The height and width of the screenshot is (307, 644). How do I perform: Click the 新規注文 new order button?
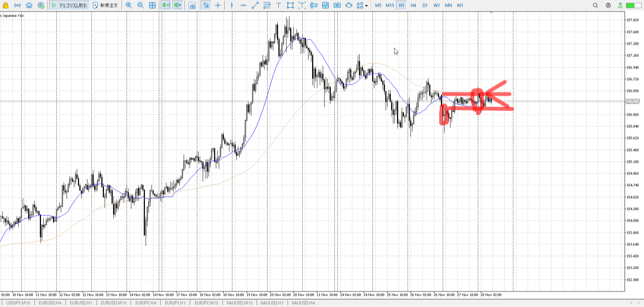point(105,5)
